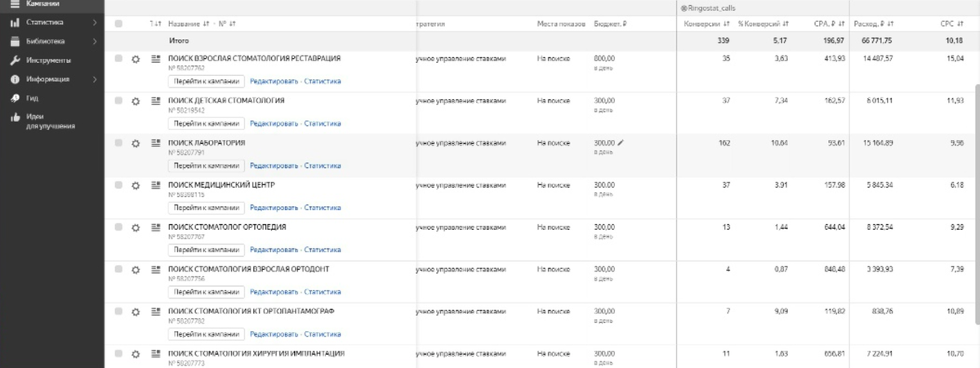980x368 pixels.
Task: Click list icon of КТ ОРТОПАНТАМОГРАФ row
Action: pos(156,312)
